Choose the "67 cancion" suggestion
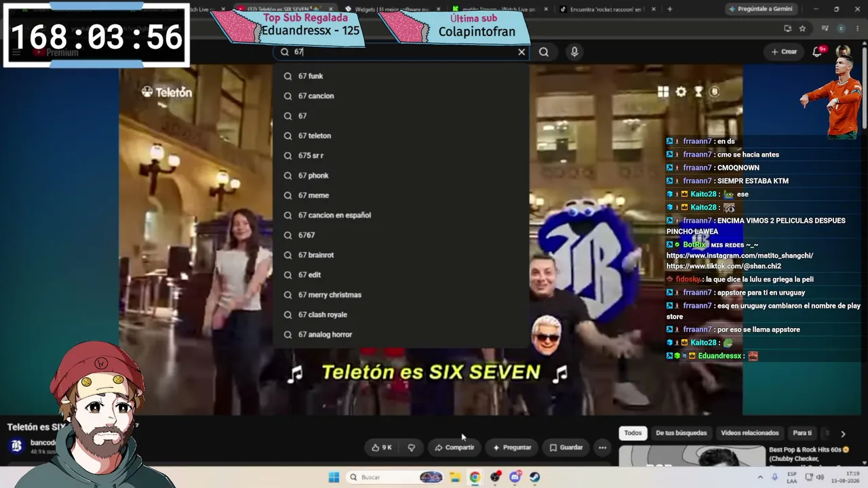The image size is (868, 488). tap(400, 96)
